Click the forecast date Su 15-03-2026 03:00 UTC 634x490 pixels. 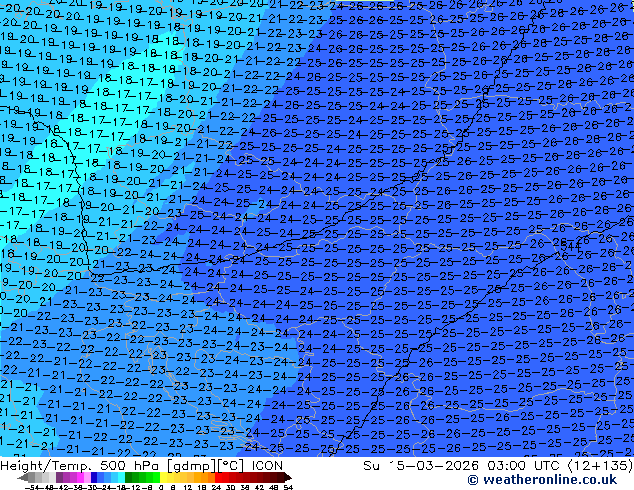point(463,465)
